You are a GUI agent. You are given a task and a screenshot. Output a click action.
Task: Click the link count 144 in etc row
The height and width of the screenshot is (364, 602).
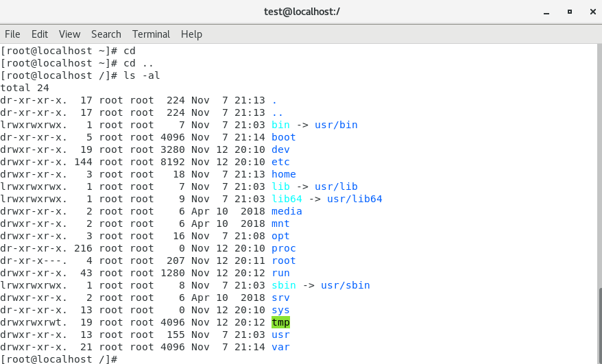click(84, 162)
